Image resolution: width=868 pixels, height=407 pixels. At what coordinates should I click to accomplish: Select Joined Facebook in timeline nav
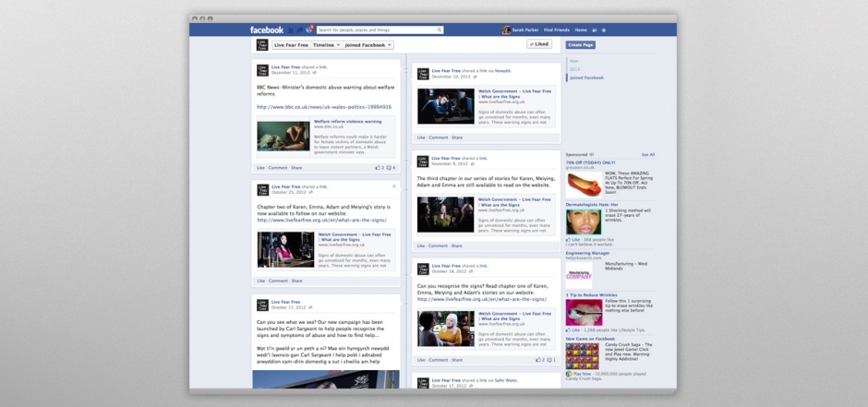586,78
